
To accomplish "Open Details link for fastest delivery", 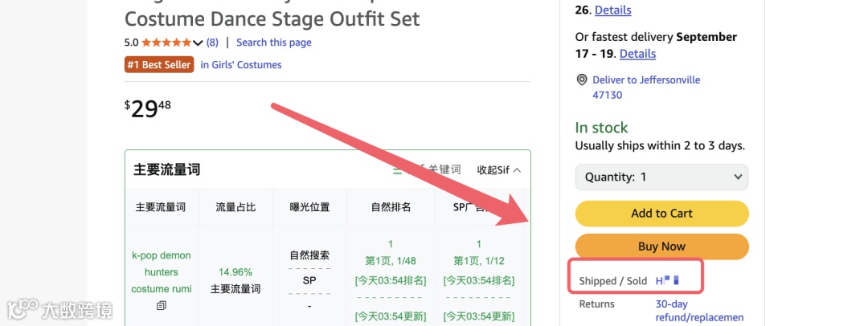I will (637, 54).
